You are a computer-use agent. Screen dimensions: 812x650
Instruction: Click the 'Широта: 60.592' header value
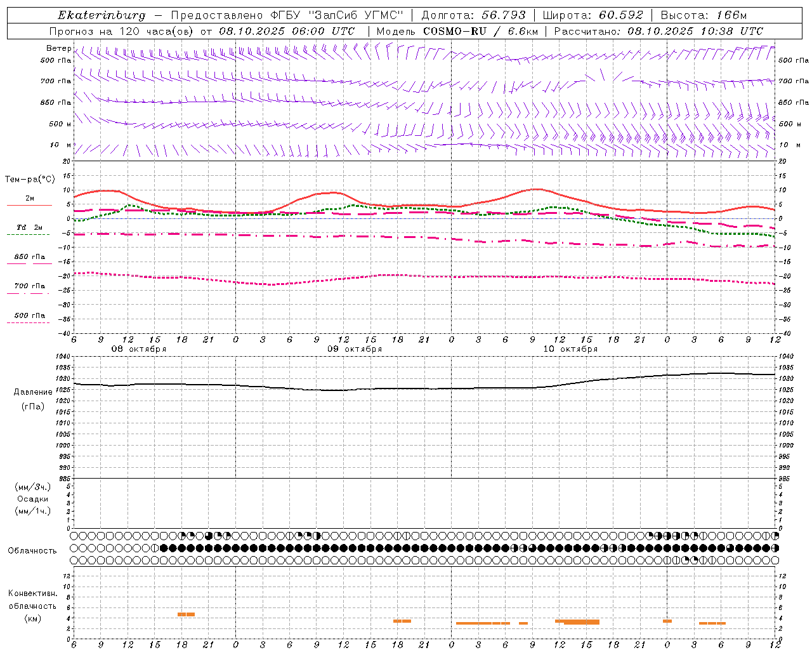click(593, 15)
